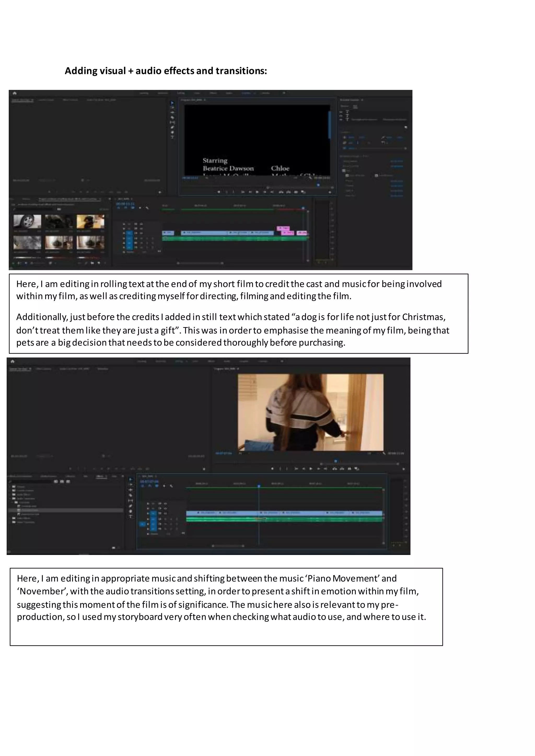This screenshot has width=535, height=756.
Task: Click the wrench settings icon in the lower timeline
Action: tap(171, 486)
